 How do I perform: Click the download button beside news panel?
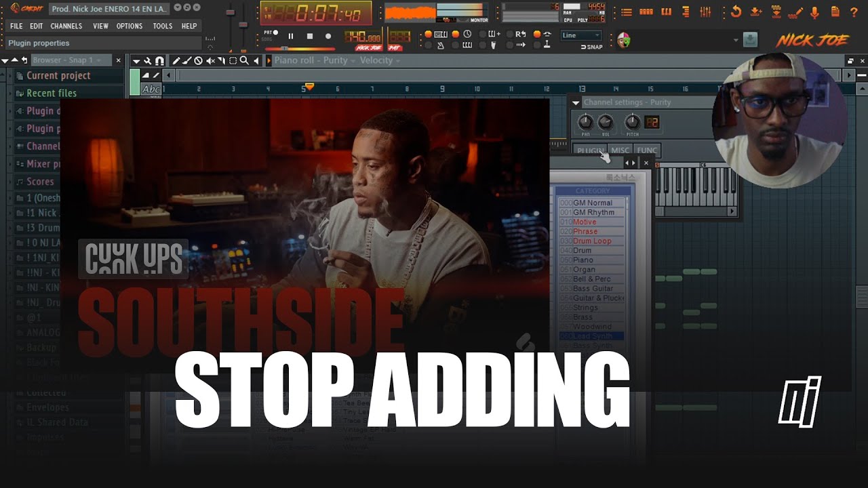coord(750,39)
